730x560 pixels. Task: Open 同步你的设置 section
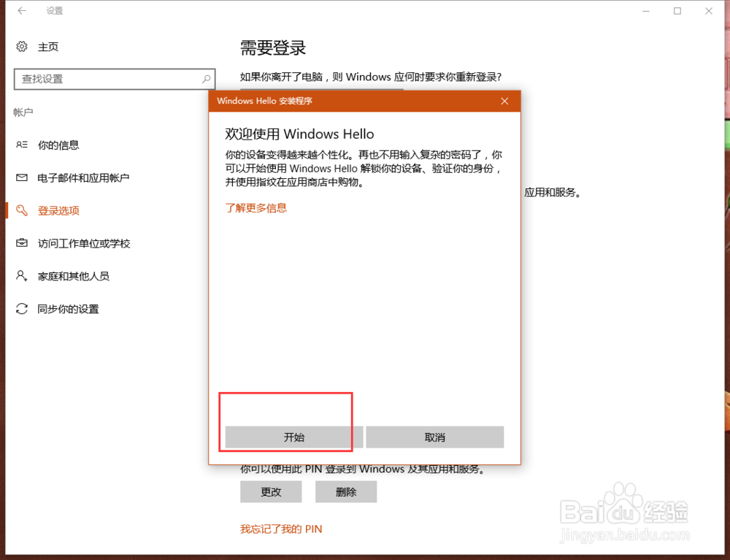[69, 309]
